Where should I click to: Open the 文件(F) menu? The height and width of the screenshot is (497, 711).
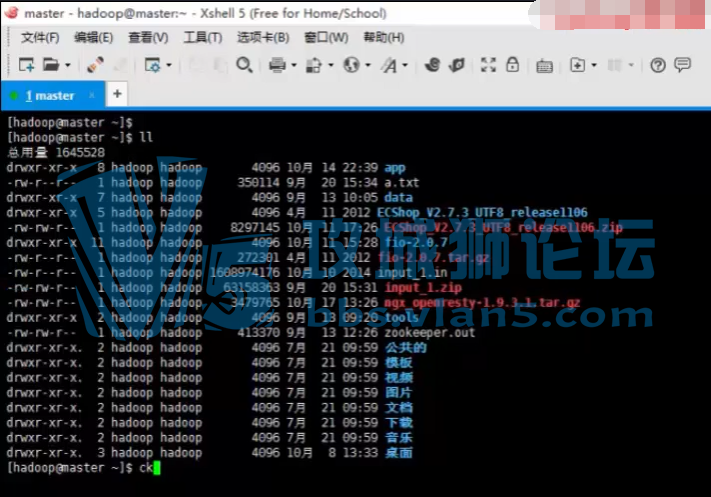[40, 38]
